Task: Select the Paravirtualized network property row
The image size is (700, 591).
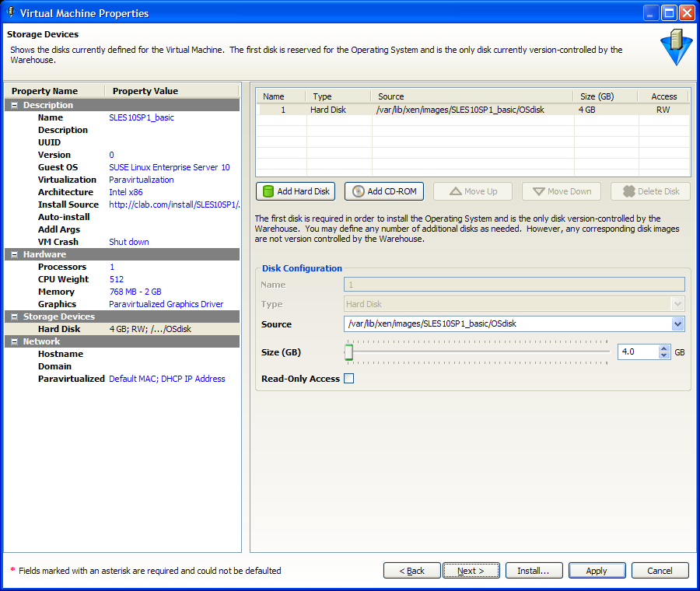Action: pyautogui.click(x=122, y=379)
